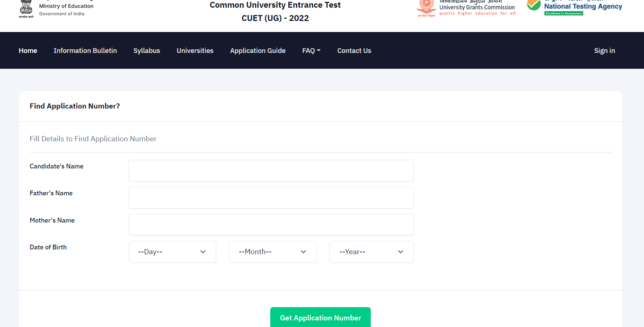
Task: Click the Government of India emblem logo
Action: pyautogui.click(x=26, y=9)
